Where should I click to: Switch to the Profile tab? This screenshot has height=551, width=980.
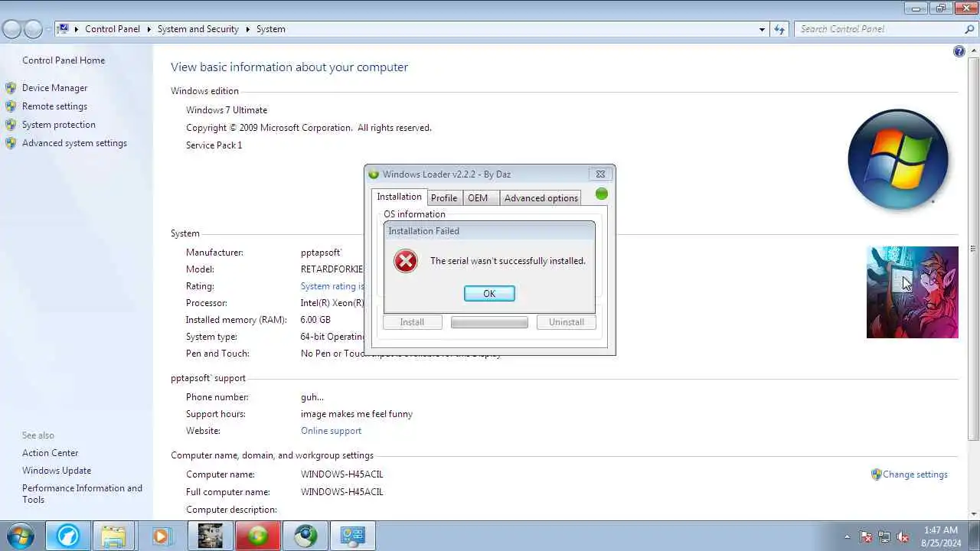coord(444,198)
